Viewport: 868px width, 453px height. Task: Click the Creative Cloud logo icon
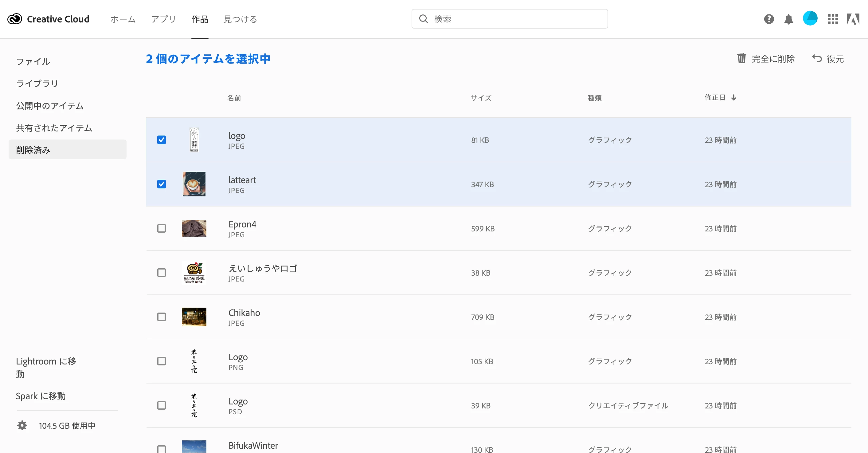(15, 19)
